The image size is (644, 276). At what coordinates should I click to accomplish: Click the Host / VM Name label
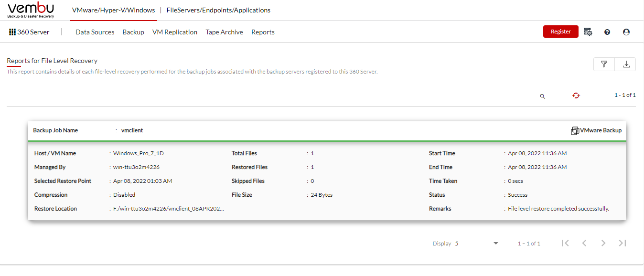coord(55,153)
